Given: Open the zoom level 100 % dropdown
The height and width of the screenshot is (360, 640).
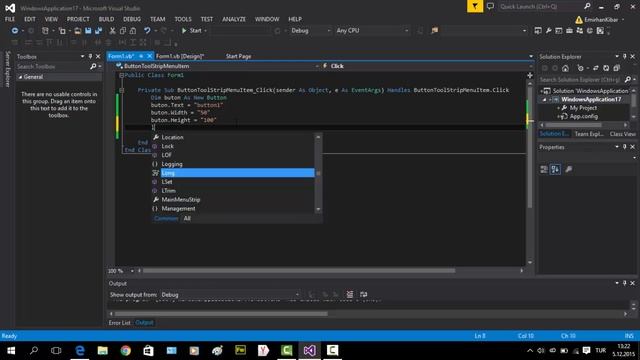Looking at the screenshot, I should [x=132, y=271].
